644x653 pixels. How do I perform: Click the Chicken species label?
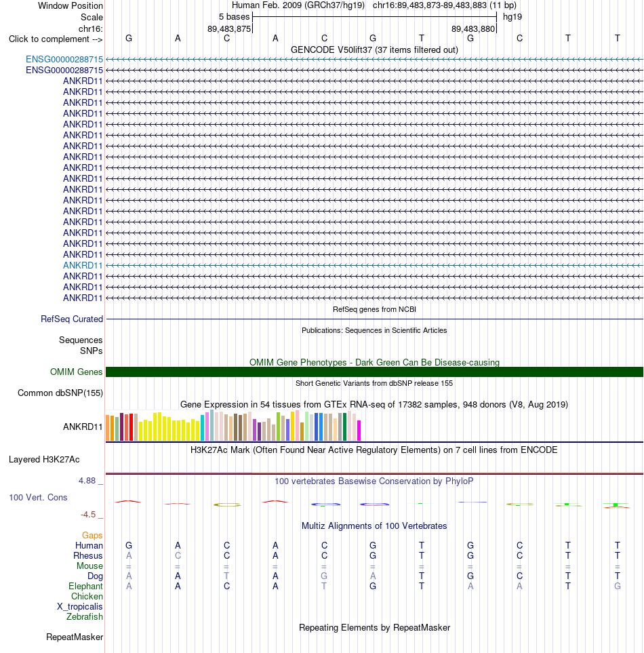click(87, 596)
